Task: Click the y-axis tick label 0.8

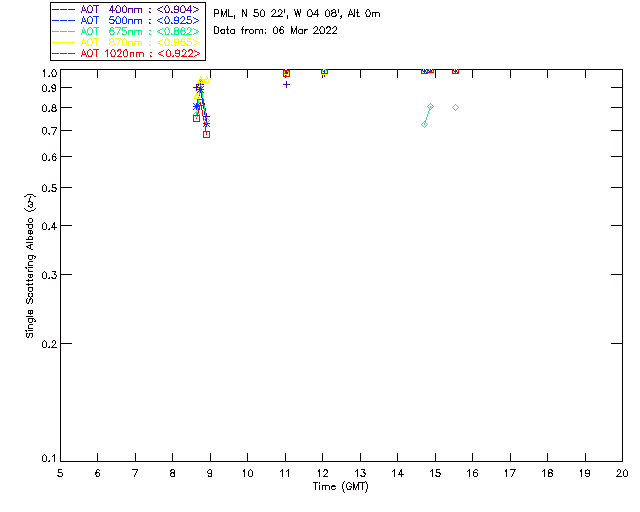Action: pyautogui.click(x=49, y=108)
